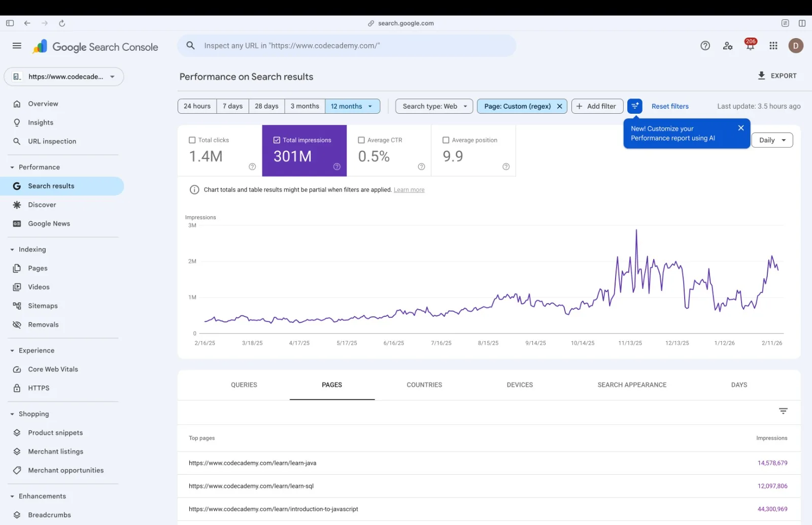Remove the Page: Custom (regex) filter
The image size is (812, 525).
pyautogui.click(x=560, y=106)
